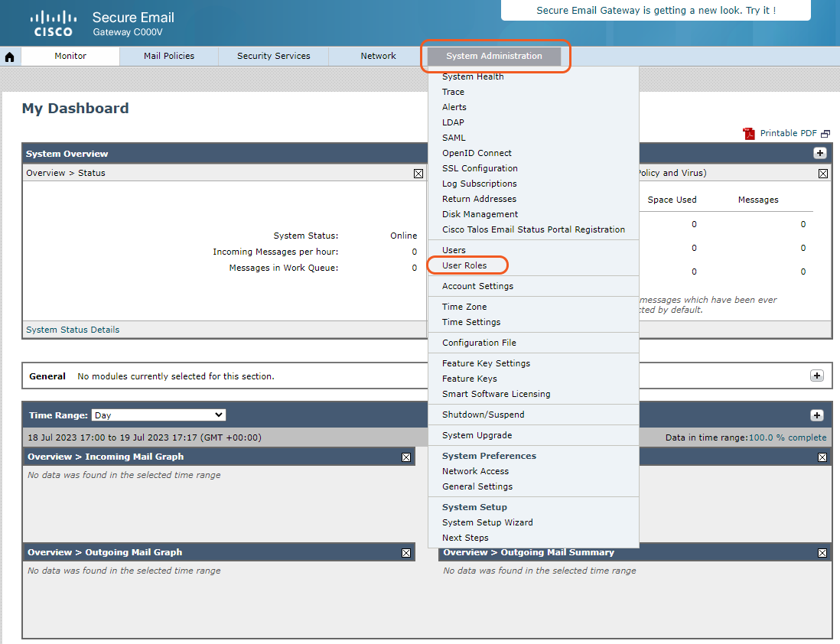
Task: Open the Network tab
Action: point(378,56)
